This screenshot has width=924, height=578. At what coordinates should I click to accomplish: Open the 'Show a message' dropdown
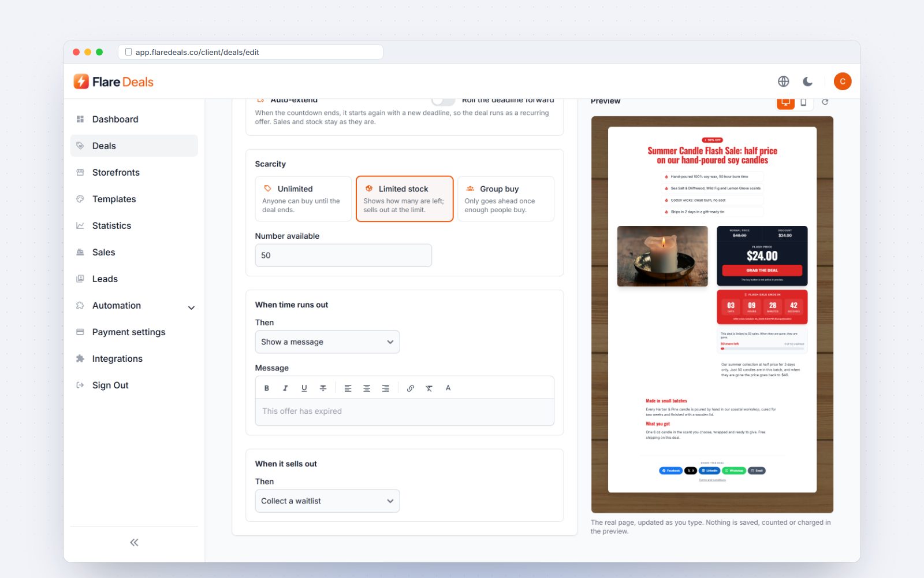(x=327, y=342)
